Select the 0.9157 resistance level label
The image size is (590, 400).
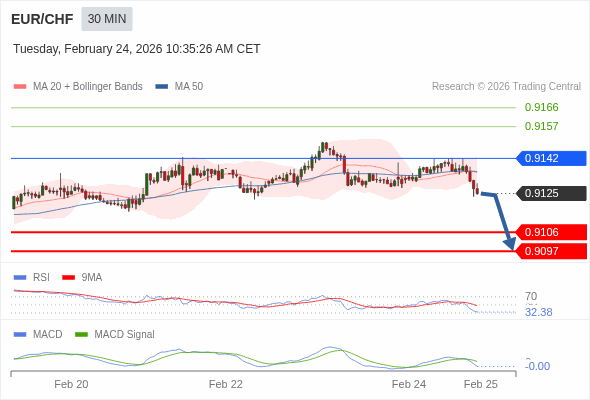(541, 126)
